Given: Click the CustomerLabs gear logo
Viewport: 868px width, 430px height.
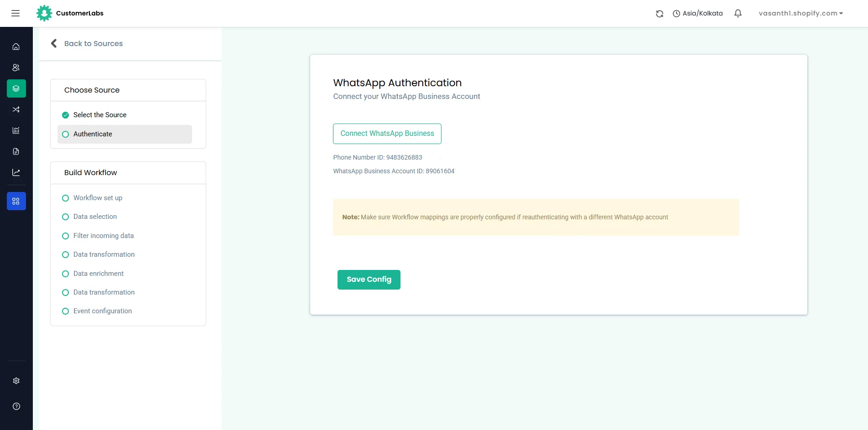Looking at the screenshot, I should (x=44, y=13).
